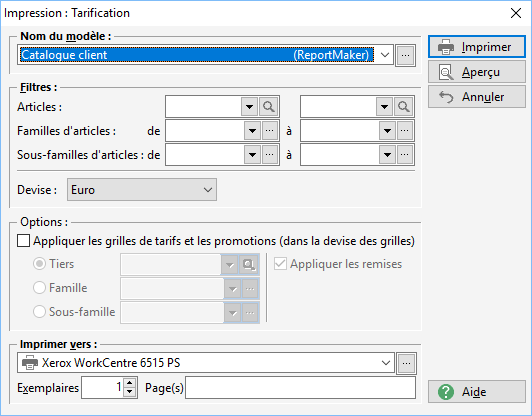This screenshot has width=532, height=416.
Task: Open help using the Aide button
Action: click(x=477, y=392)
